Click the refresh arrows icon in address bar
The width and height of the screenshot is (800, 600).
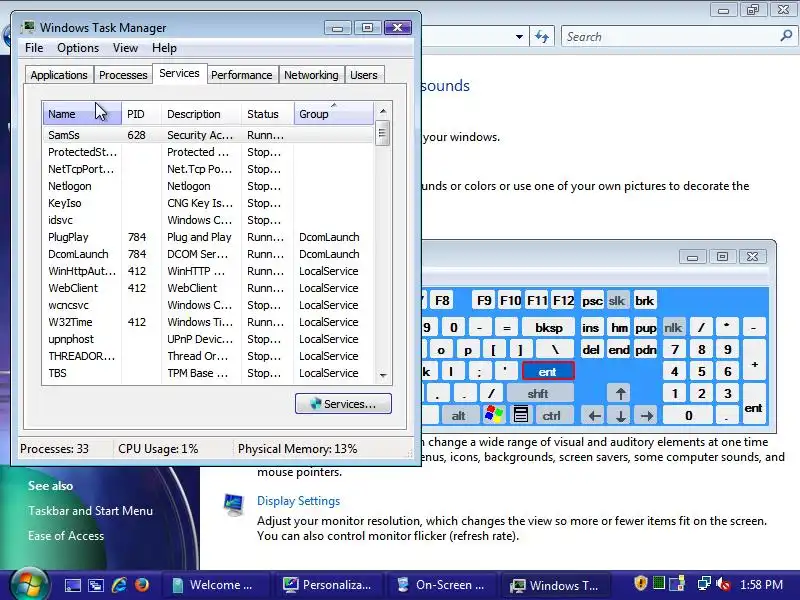542,37
